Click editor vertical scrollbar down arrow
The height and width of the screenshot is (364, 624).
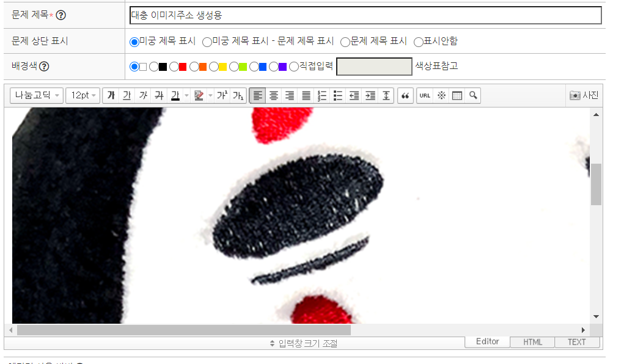coord(596,316)
